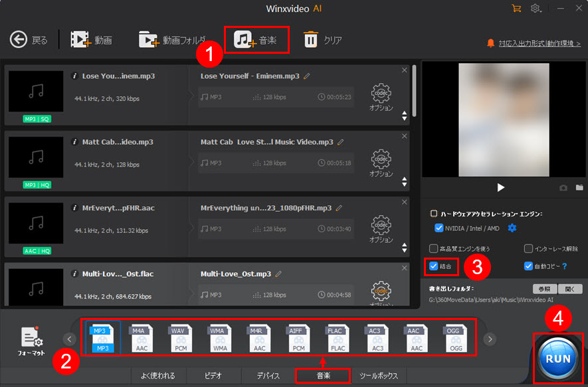Viewport: 588px width, 387px height.
Task: Add a 動画フォルダ video folder
Action: (172, 40)
